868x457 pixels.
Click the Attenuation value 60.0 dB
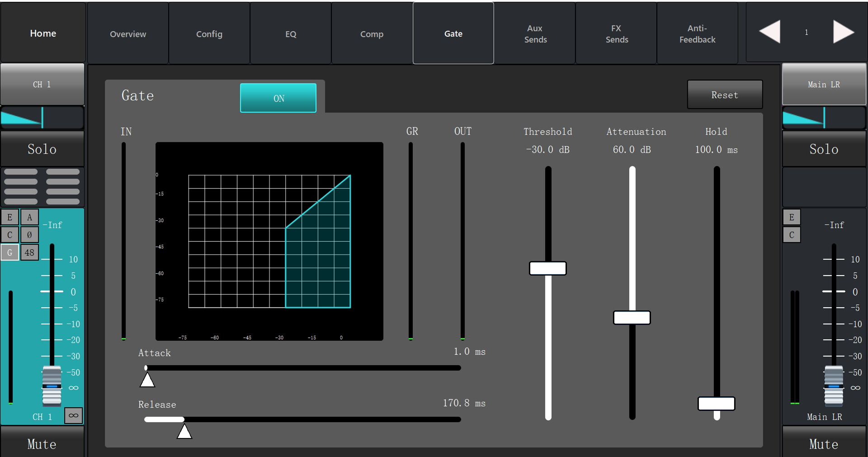coord(632,149)
